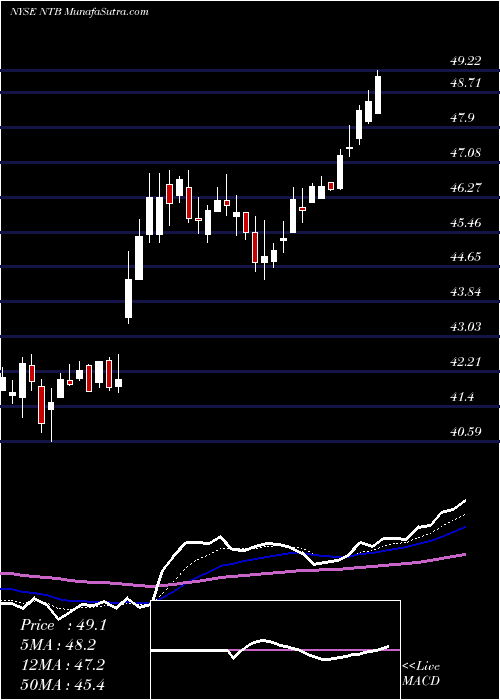500x700 pixels.
Task: Click the MACD inset chart panel
Action: tap(276, 650)
